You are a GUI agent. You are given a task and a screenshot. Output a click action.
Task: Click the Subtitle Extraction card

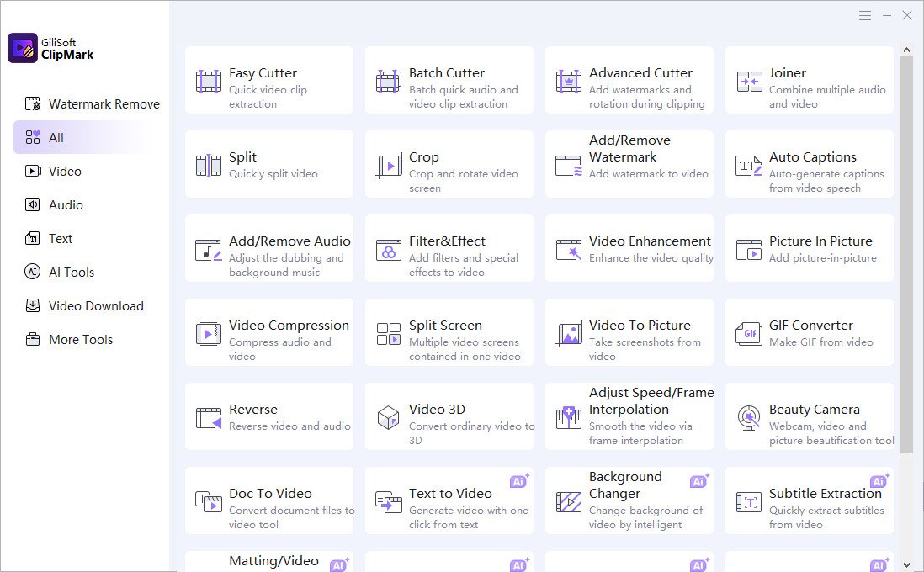click(x=809, y=501)
